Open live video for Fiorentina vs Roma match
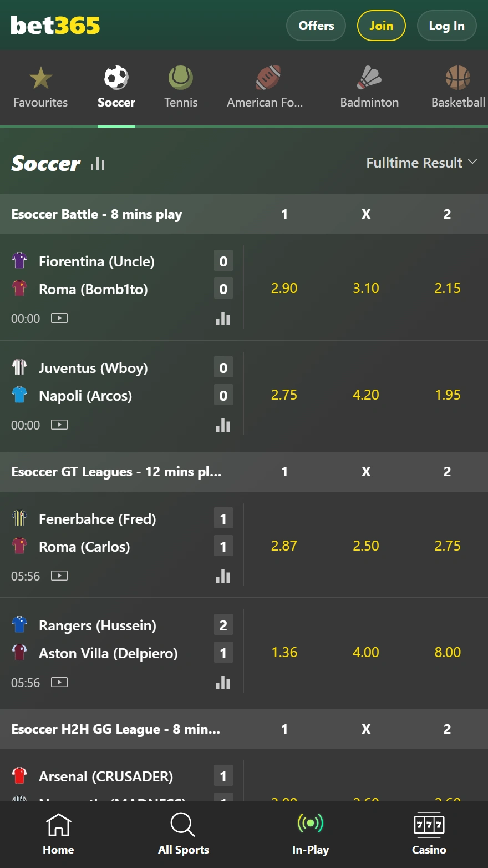The width and height of the screenshot is (488, 868). click(59, 319)
